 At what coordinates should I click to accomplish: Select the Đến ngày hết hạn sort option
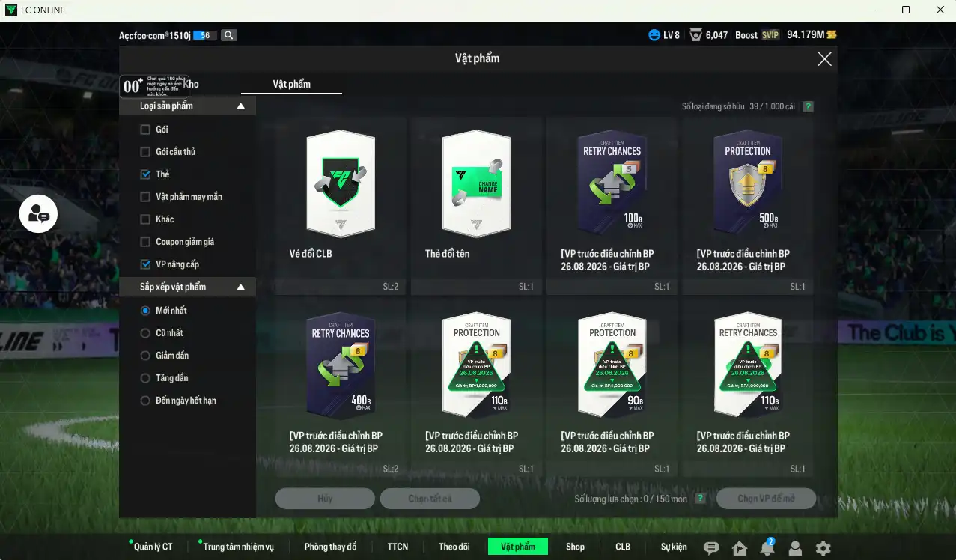(145, 401)
